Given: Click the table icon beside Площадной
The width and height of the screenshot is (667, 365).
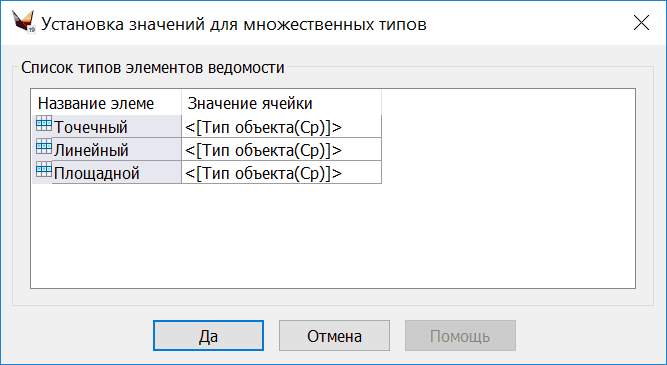Looking at the screenshot, I should click(x=44, y=170).
